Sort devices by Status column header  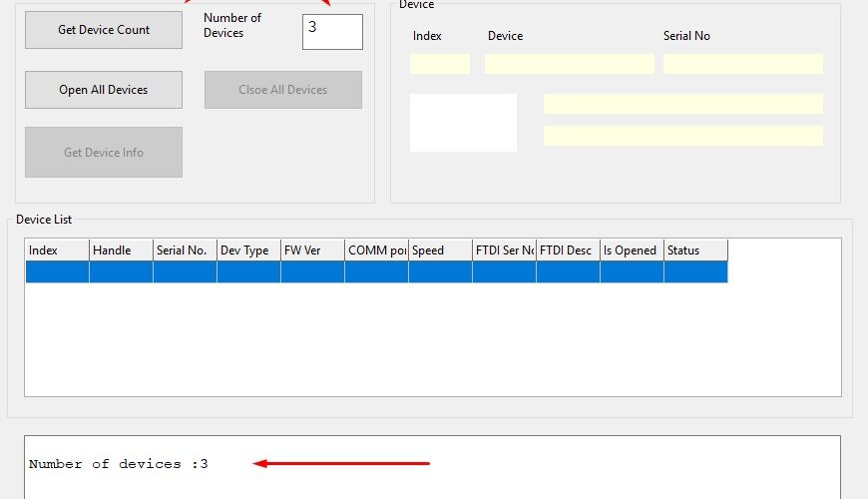point(695,250)
